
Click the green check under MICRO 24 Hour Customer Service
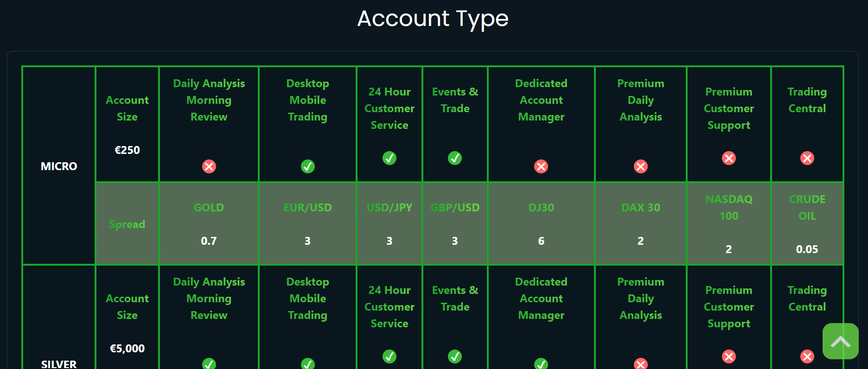(389, 158)
